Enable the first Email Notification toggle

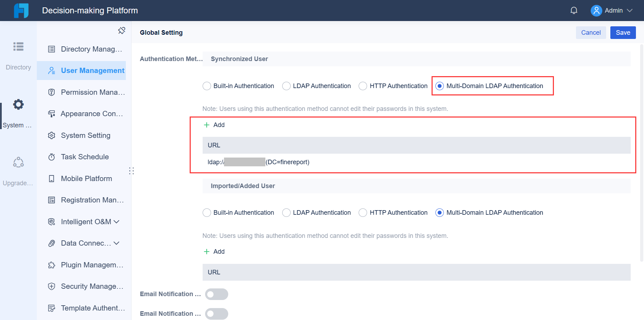[x=216, y=294]
